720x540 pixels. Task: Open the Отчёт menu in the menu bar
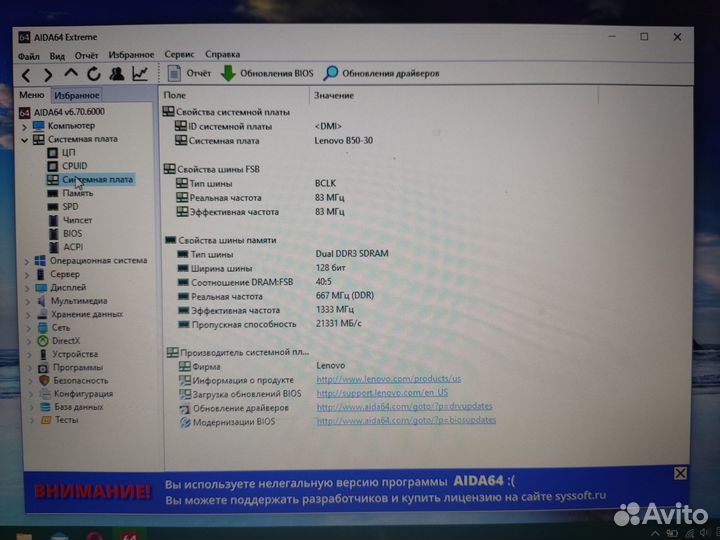pyautogui.click(x=86, y=56)
